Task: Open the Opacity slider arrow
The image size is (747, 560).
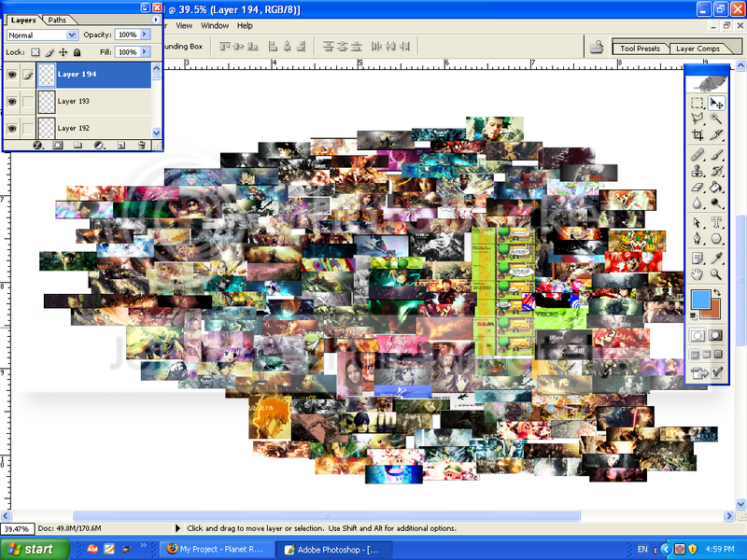Action: click(146, 35)
